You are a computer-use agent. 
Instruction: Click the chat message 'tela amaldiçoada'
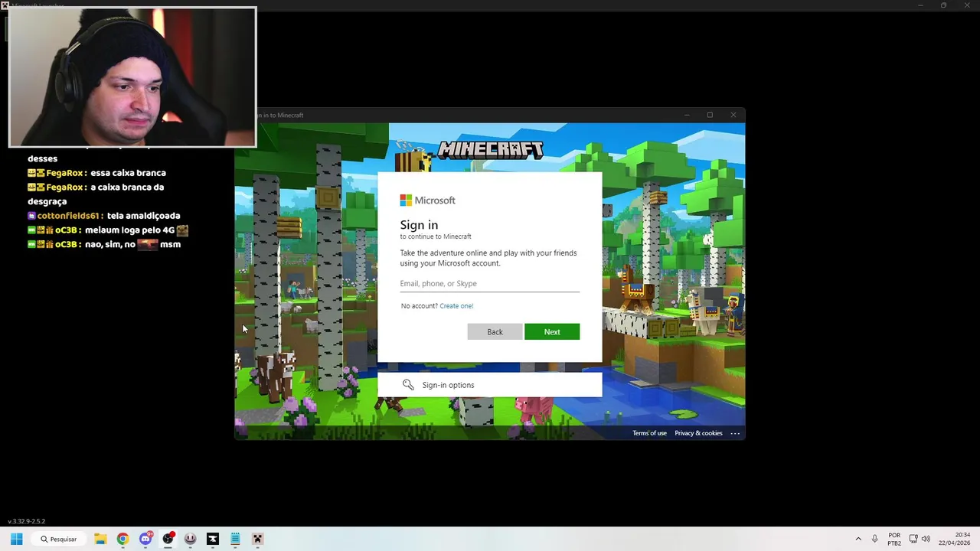143,216
